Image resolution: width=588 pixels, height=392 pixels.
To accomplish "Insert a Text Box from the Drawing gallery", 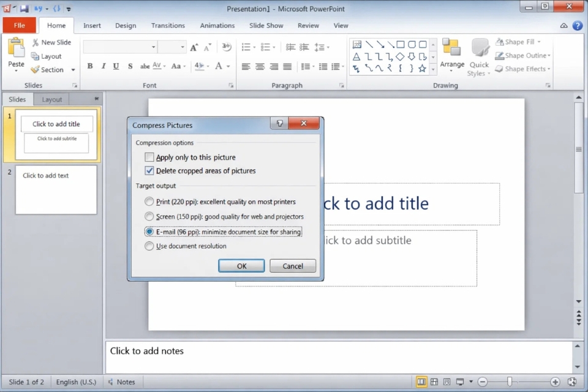I will coord(357,45).
